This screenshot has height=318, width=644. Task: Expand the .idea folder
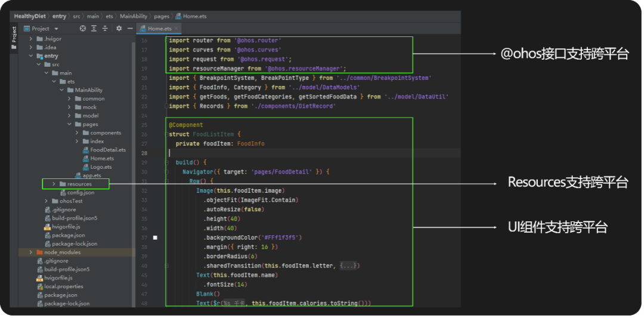click(x=31, y=47)
